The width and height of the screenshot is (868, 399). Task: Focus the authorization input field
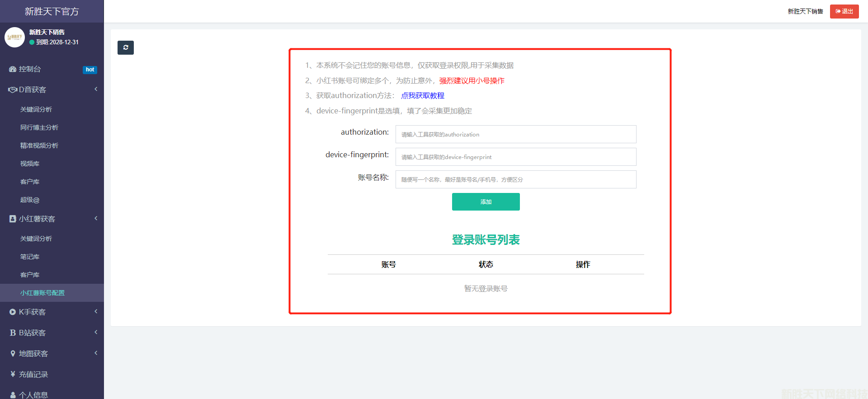[x=515, y=135]
